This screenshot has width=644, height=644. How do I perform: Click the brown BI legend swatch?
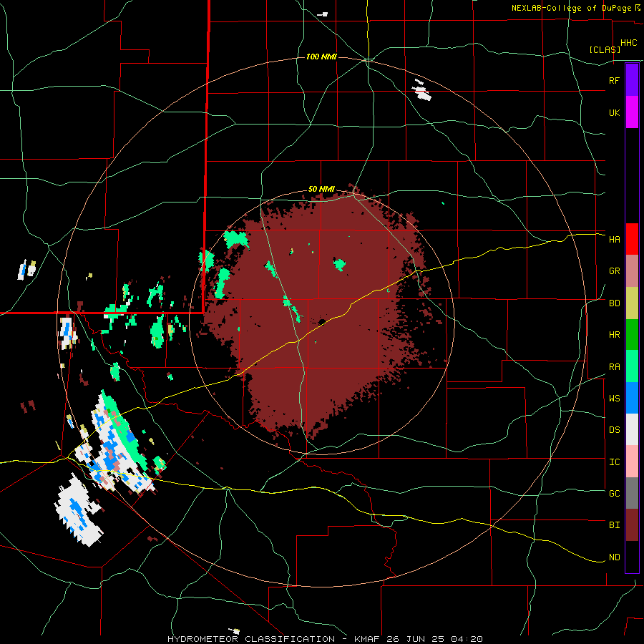[632, 525]
